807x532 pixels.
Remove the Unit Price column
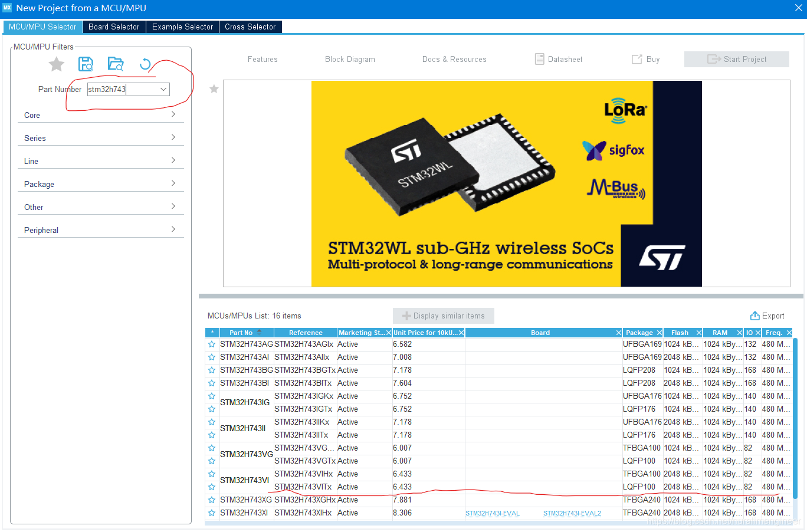(x=461, y=333)
